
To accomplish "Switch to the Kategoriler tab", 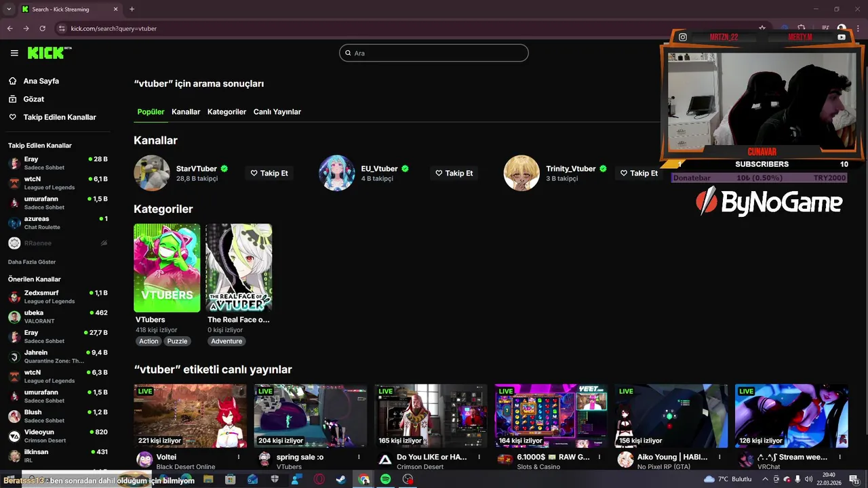I will (226, 112).
